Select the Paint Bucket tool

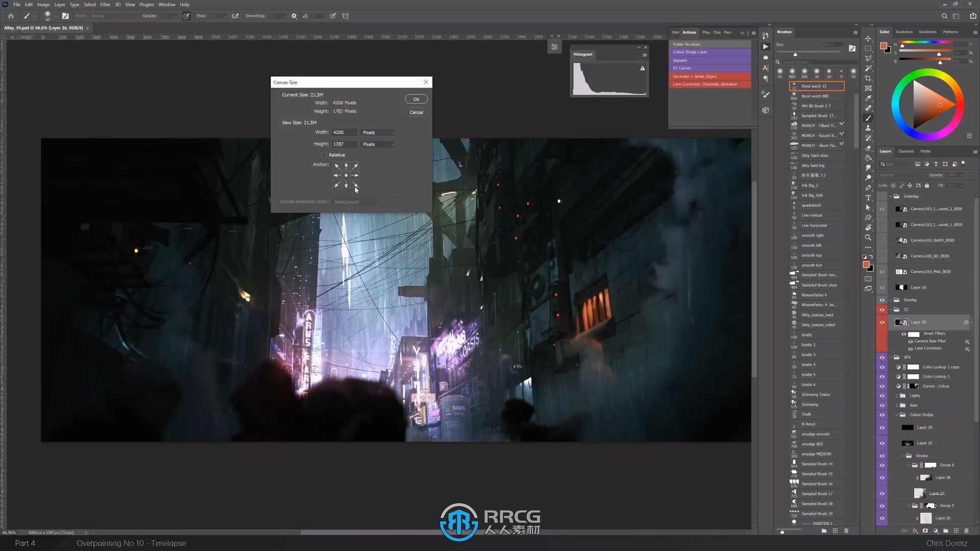click(868, 158)
